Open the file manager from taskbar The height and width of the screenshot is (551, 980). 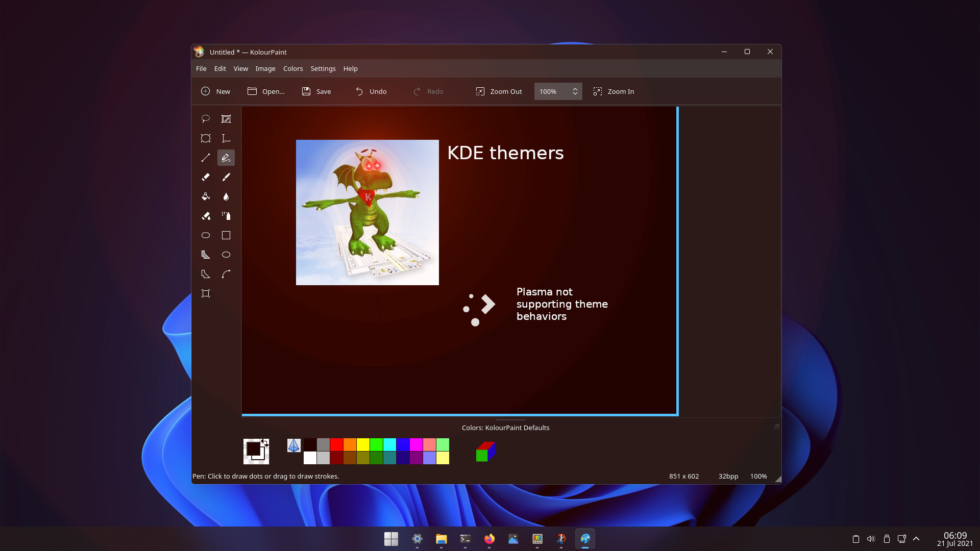(x=441, y=539)
